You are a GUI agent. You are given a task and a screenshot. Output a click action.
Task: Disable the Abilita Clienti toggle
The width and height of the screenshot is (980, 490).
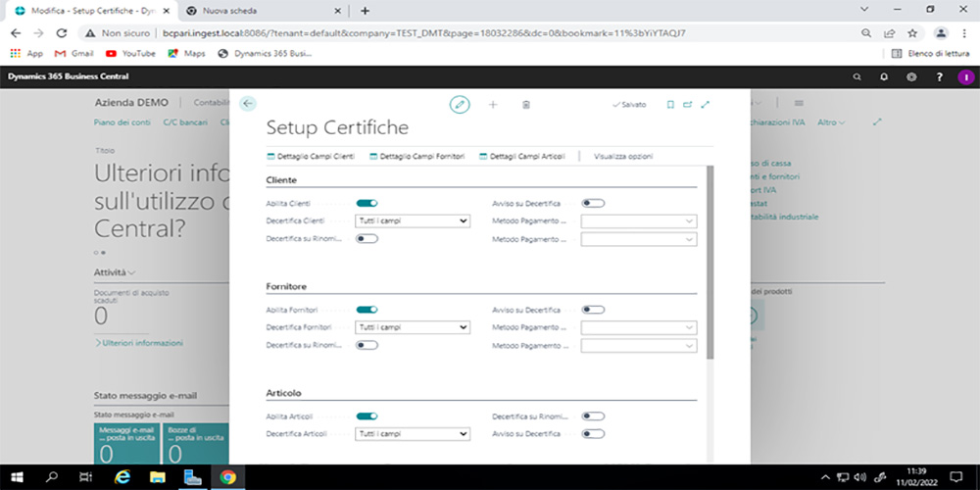[x=367, y=203]
